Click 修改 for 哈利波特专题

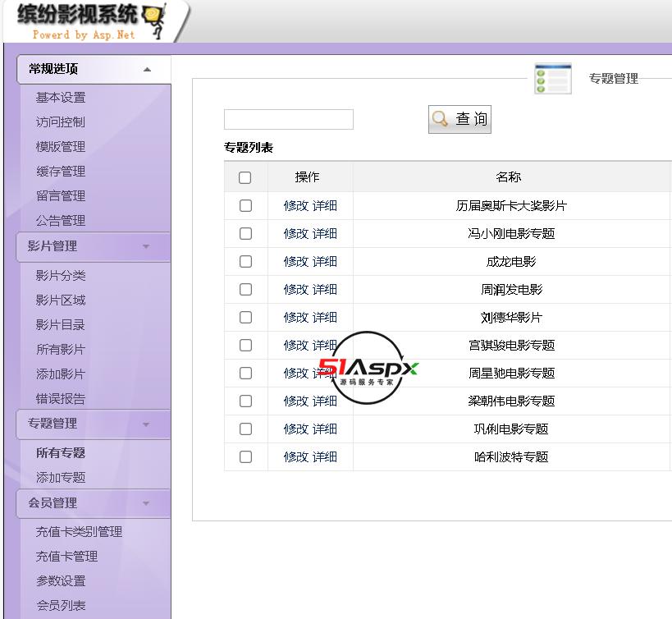click(x=296, y=457)
